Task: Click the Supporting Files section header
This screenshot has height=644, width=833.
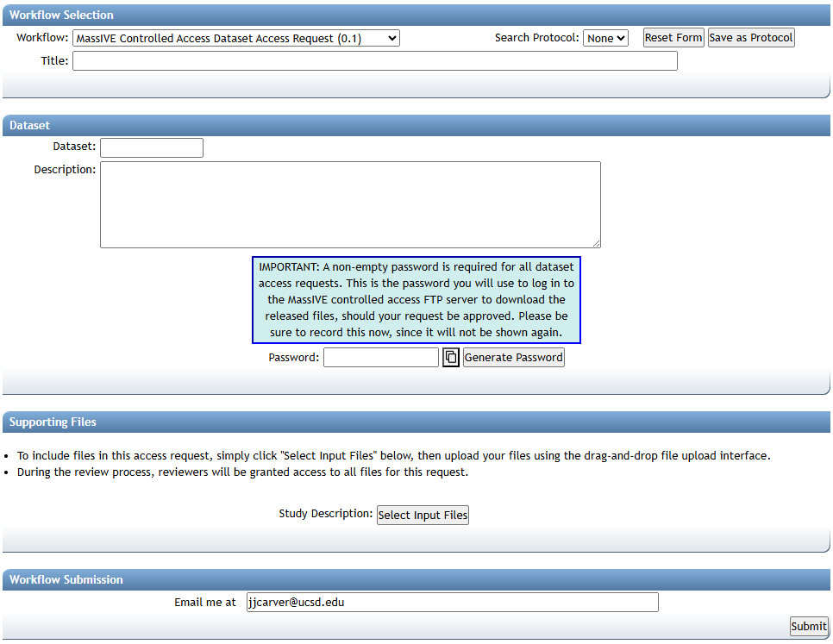Action: point(416,422)
